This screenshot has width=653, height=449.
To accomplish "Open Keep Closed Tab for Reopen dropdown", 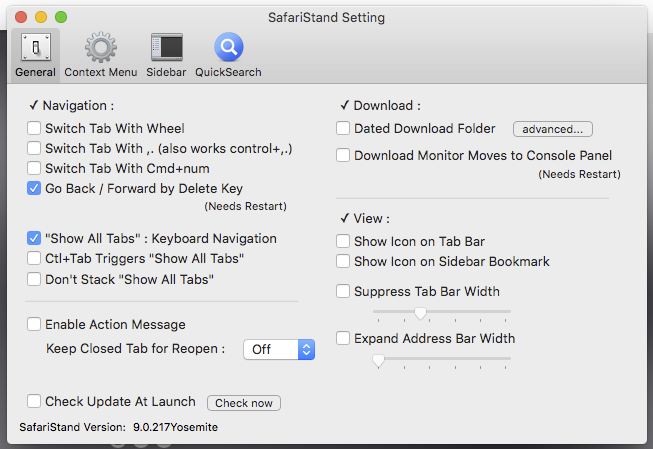I will [279, 350].
